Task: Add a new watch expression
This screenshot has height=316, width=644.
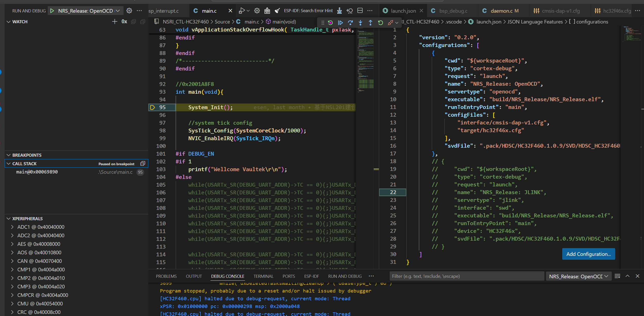Action: pyautogui.click(x=115, y=22)
